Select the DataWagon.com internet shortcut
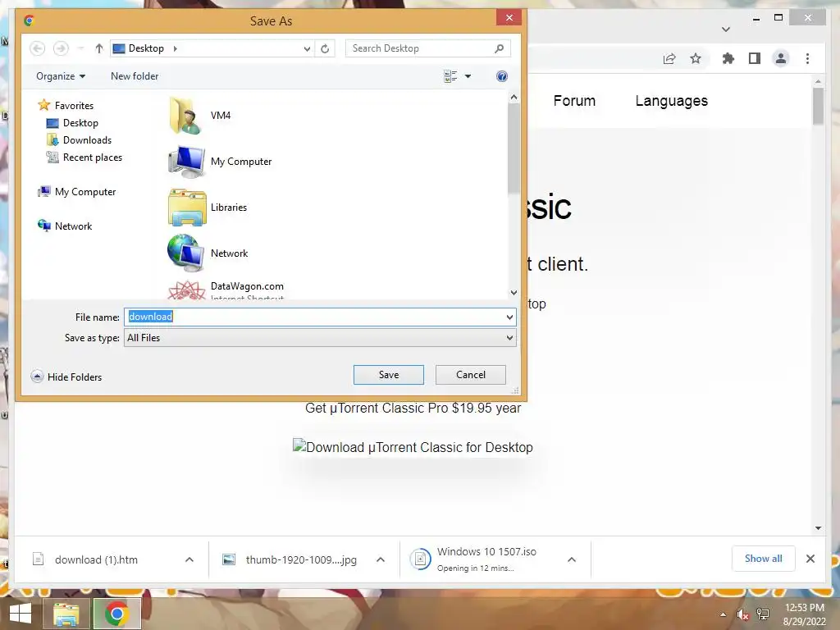840x630 pixels. 226,290
